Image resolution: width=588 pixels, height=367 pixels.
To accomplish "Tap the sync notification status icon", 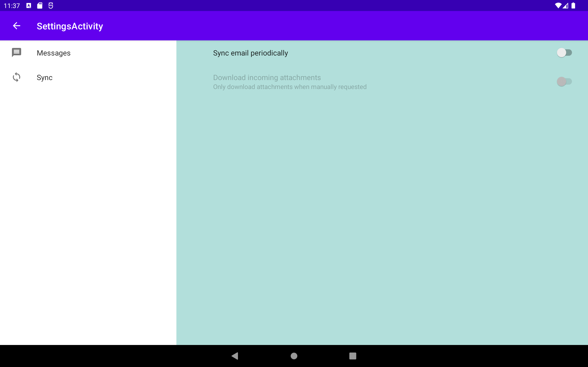I will pyautogui.click(x=51, y=6).
